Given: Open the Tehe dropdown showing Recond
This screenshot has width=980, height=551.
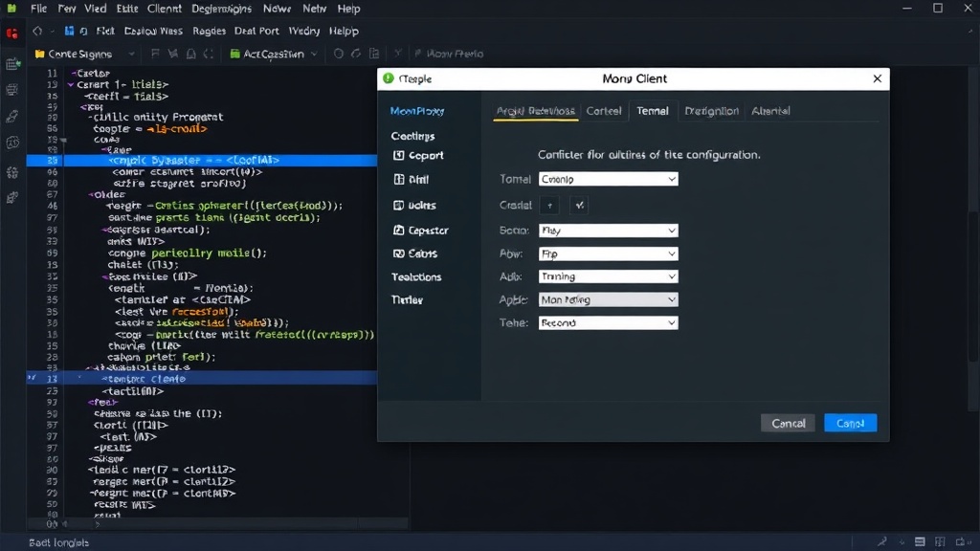Looking at the screenshot, I should pyautogui.click(x=608, y=322).
